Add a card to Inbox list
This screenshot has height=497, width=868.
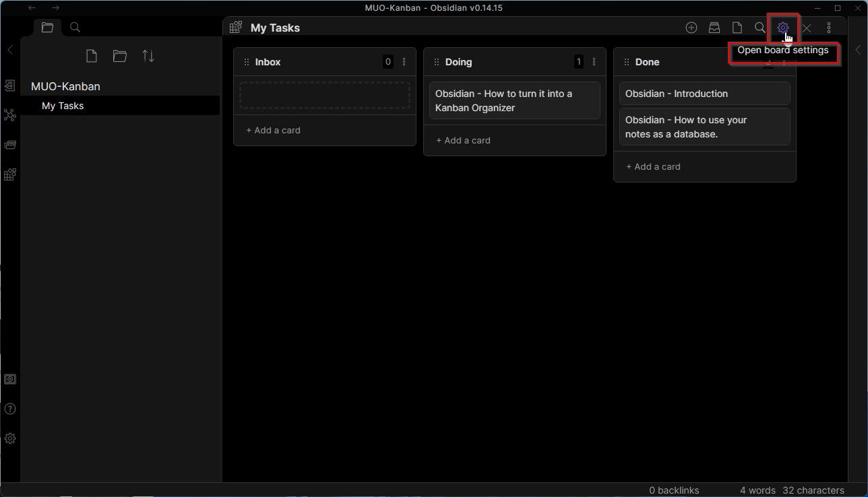pos(273,130)
